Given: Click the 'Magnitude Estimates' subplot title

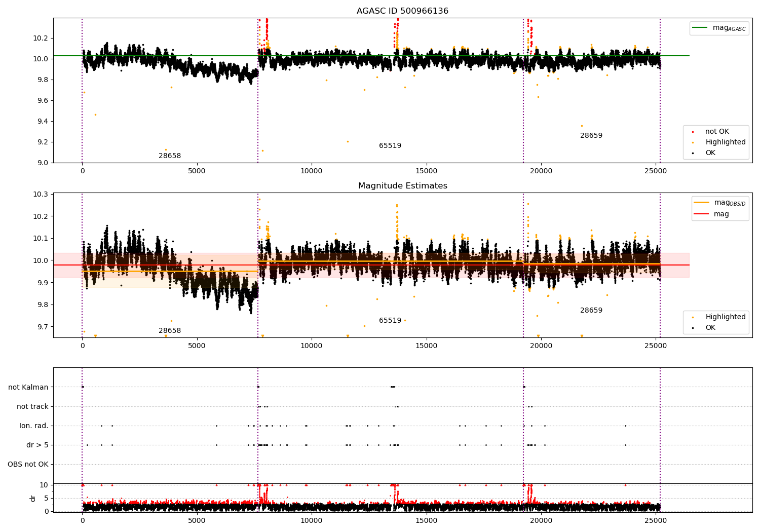Looking at the screenshot, I should (x=402, y=186).
